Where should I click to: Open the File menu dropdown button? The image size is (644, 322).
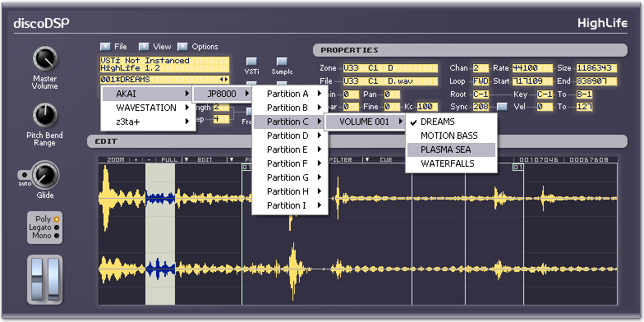pyautogui.click(x=105, y=46)
